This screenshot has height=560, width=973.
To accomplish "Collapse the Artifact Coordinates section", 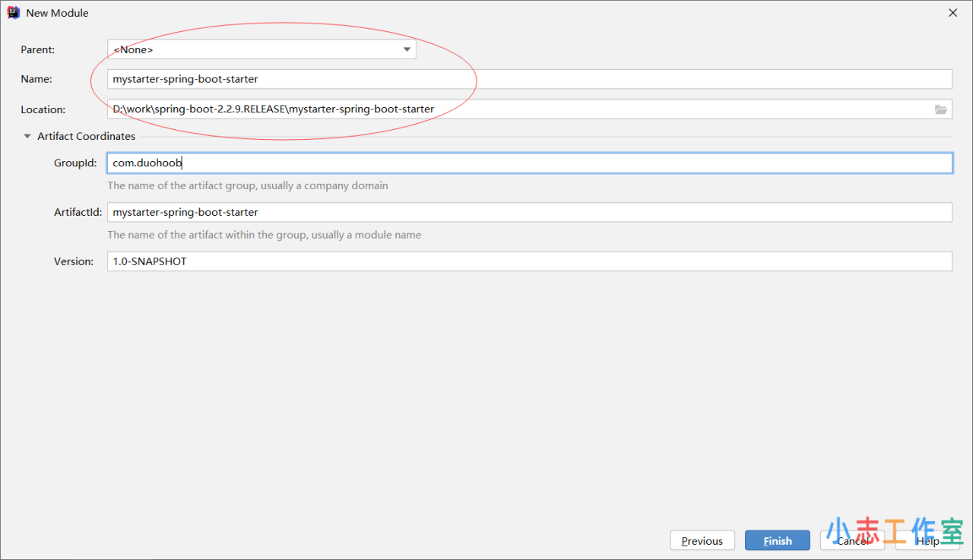I will [x=28, y=137].
